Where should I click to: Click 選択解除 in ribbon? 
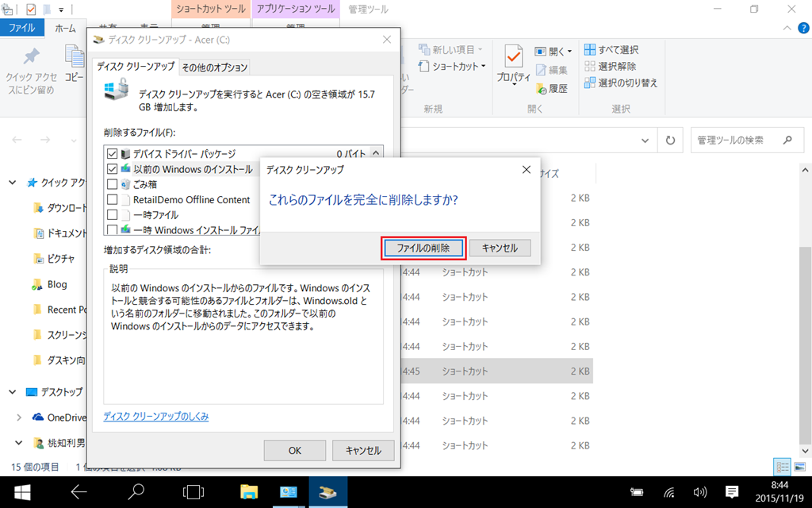pyautogui.click(x=610, y=67)
